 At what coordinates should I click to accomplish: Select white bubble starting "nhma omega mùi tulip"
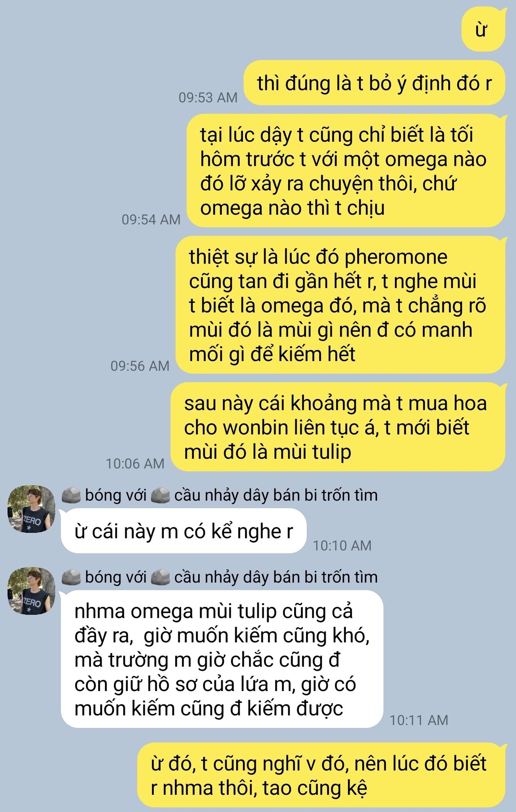(x=222, y=659)
